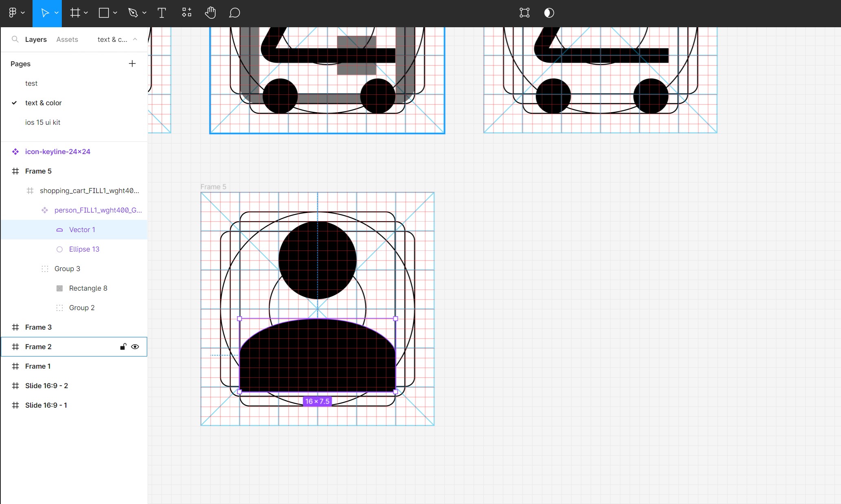Toggle the lock on Frame 2
841x504 pixels.
123,347
